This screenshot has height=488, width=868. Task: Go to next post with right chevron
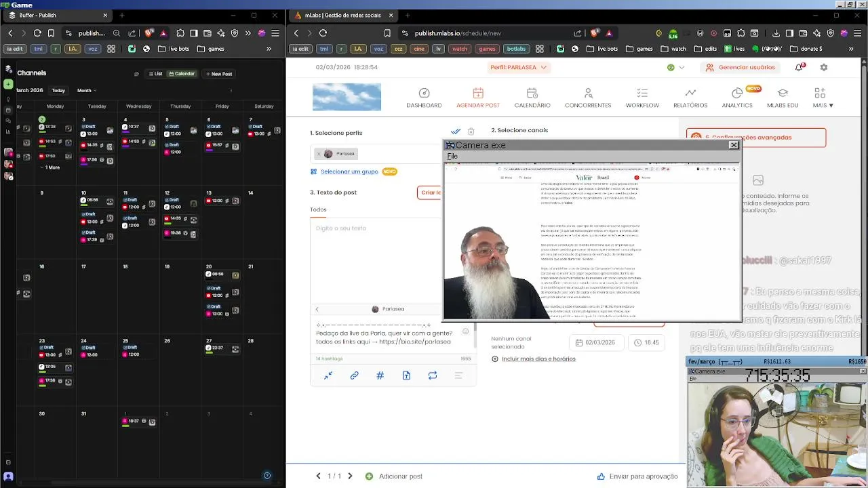pos(350,476)
